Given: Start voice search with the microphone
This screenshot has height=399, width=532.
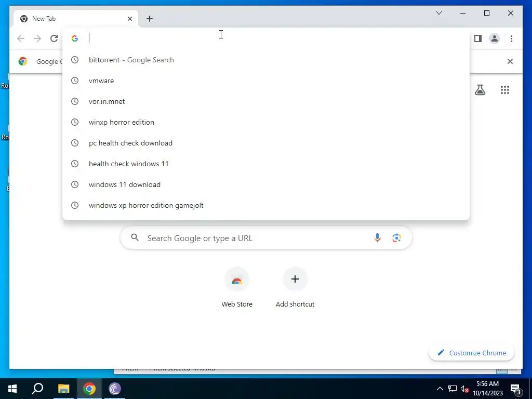Looking at the screenshot, I should point(377,238).
